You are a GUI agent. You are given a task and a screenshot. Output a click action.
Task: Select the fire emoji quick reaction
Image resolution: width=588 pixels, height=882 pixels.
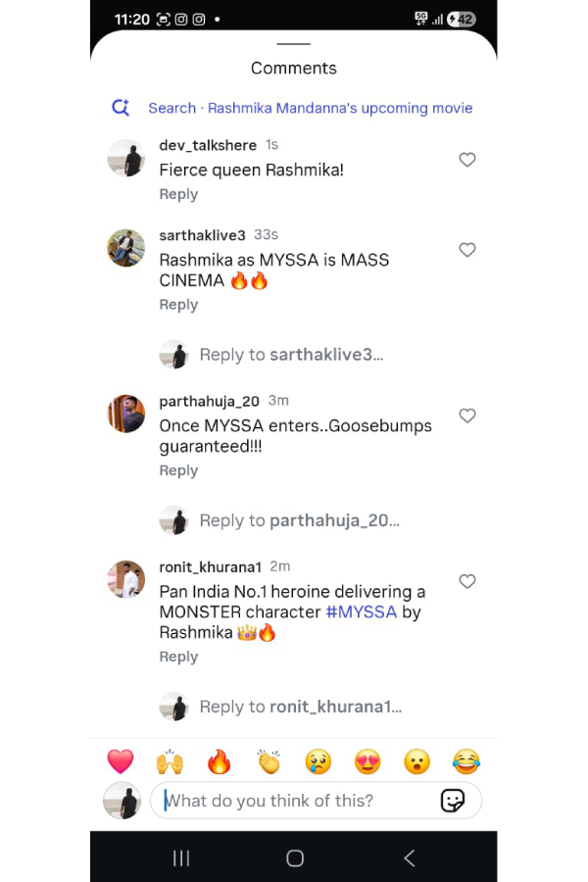(220, 761)
